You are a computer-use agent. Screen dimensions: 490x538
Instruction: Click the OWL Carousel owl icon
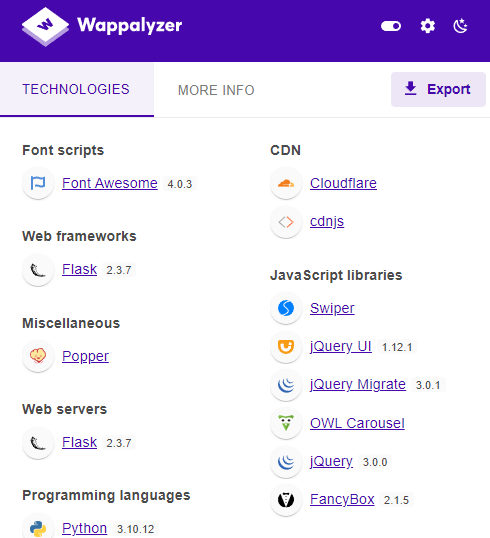click(x=286, y=423)
